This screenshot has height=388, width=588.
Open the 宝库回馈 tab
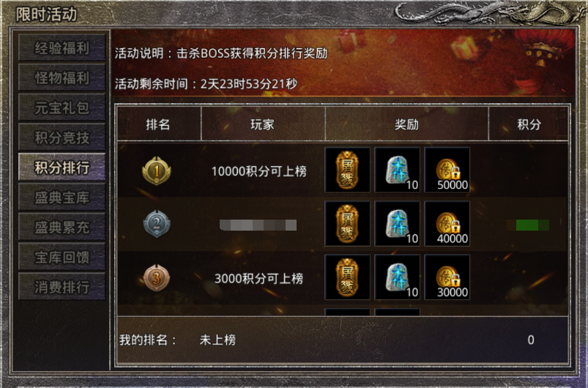(62, 257)
